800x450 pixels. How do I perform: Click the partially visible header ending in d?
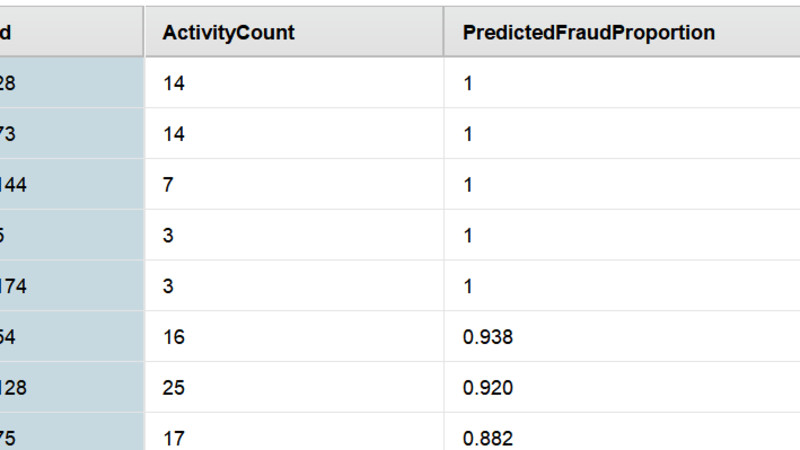(72, 32)
